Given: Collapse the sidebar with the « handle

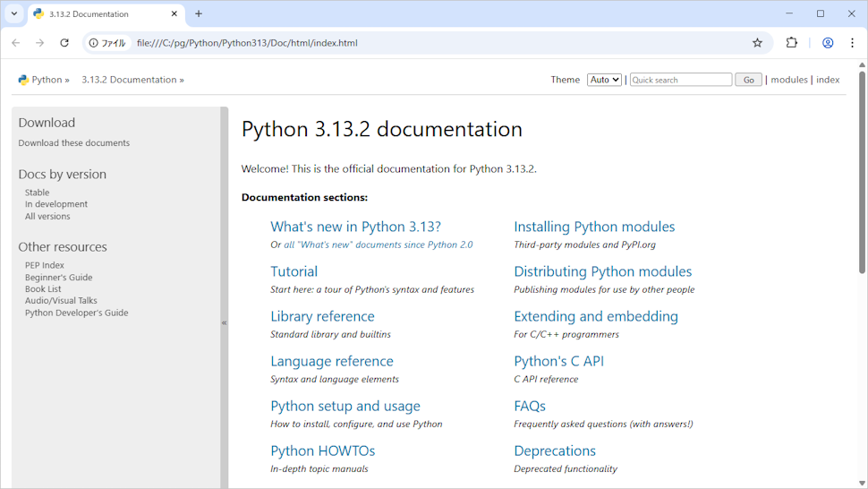Looking at the screenshot, I should (x=225, y=322).
